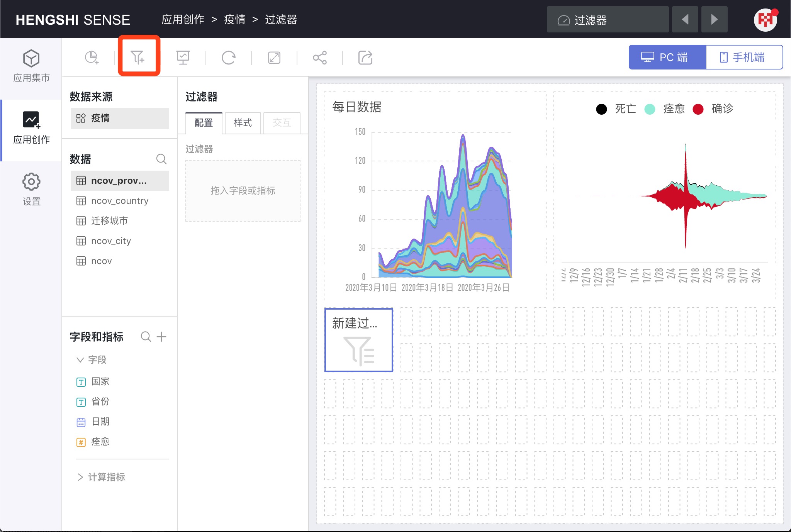791x532 pixels.
Task: Select the 交互 tab
Action: click(x=282, y=123)
